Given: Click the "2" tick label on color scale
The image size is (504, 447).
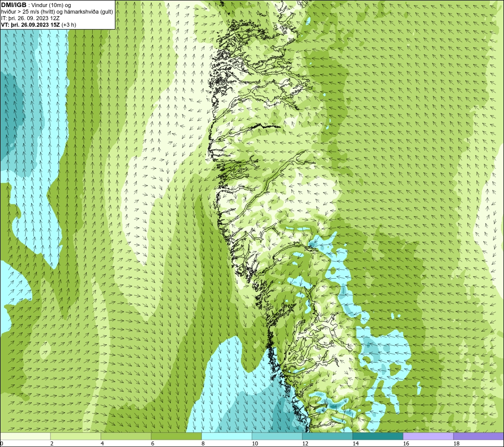Looking at the screenshot, I should 52,444.
